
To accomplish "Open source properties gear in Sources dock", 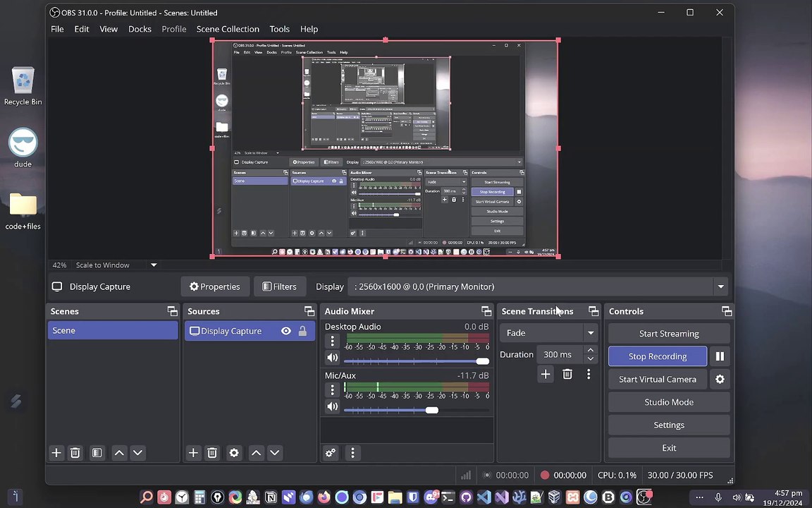I will [234, 452].
